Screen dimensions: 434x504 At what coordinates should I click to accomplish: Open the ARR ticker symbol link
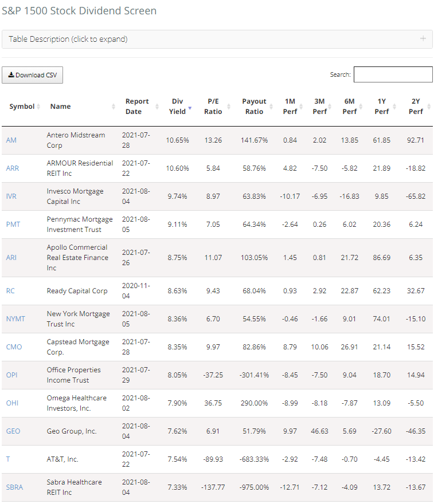tap(12, 168)
